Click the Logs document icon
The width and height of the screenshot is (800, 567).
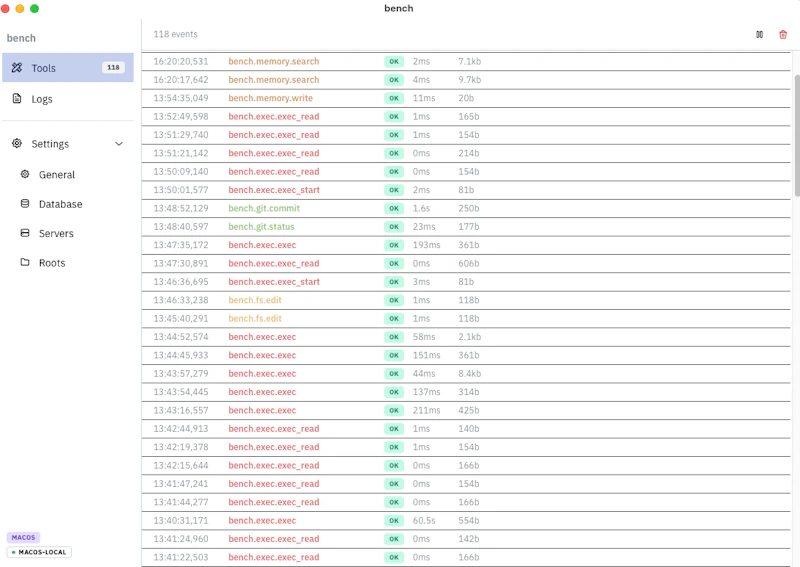[x=17, y=98]
